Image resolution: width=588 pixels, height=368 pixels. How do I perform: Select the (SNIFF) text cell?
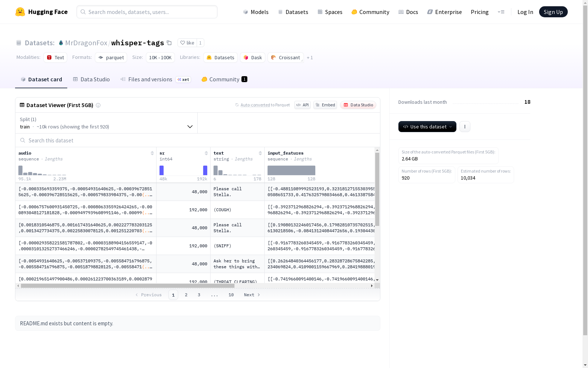(237, 246)
